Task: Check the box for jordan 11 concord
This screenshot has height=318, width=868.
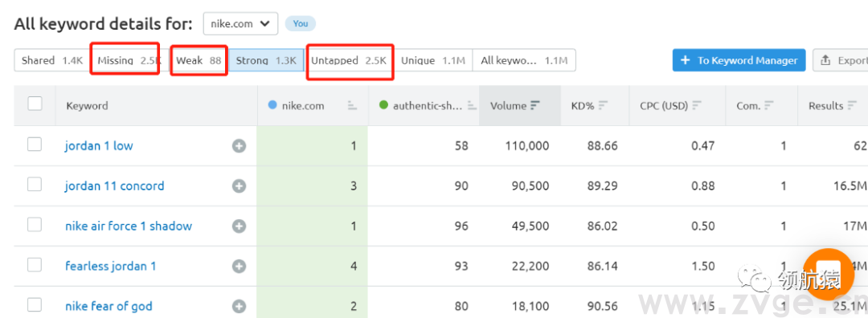Action: pos(35,184)
